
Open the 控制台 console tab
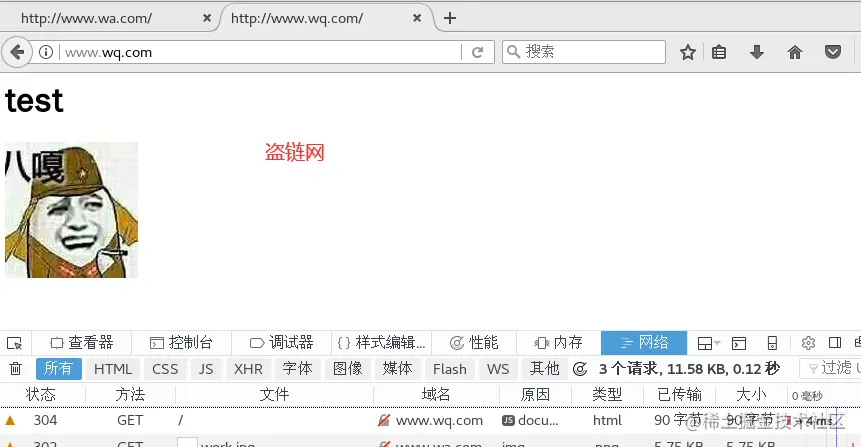coord(181,343)
